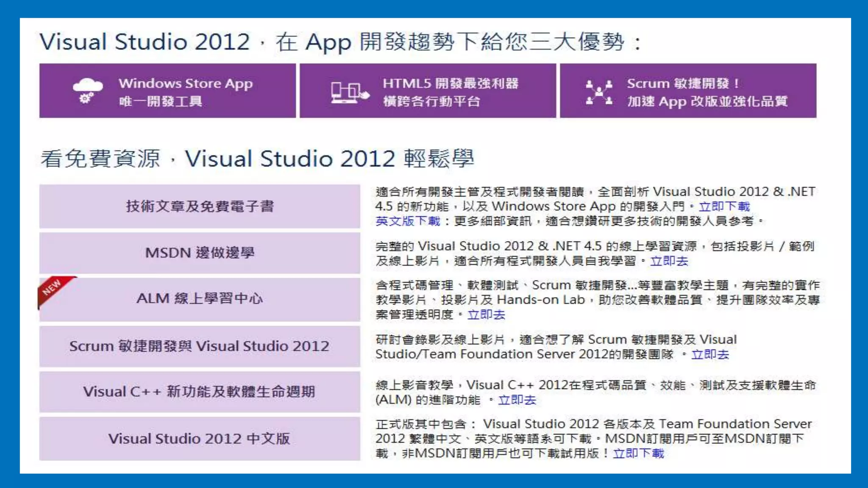The height and width of the screenshot is (488, 868).
Task: Click 立即去 link in MSDN description
Action: click(x=669, y=261)
